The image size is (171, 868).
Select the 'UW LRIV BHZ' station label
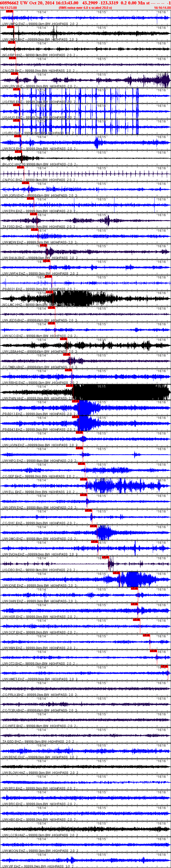(x=13, y=86)
